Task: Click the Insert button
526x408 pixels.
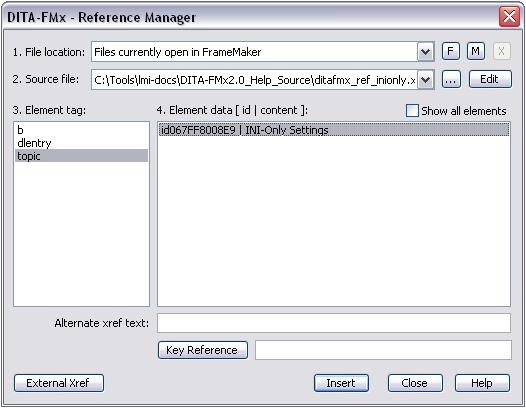Action: (x=341, y=383)
